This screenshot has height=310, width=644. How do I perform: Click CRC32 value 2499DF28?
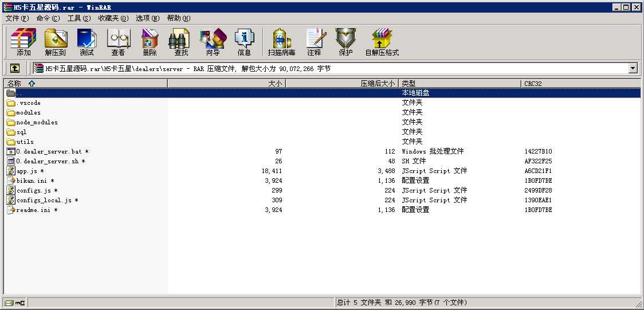pos(538,190)
